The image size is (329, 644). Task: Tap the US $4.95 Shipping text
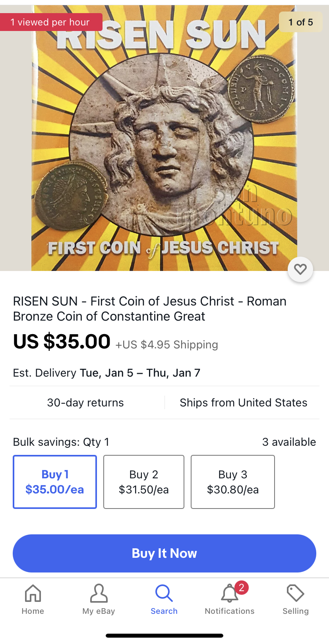166,344
